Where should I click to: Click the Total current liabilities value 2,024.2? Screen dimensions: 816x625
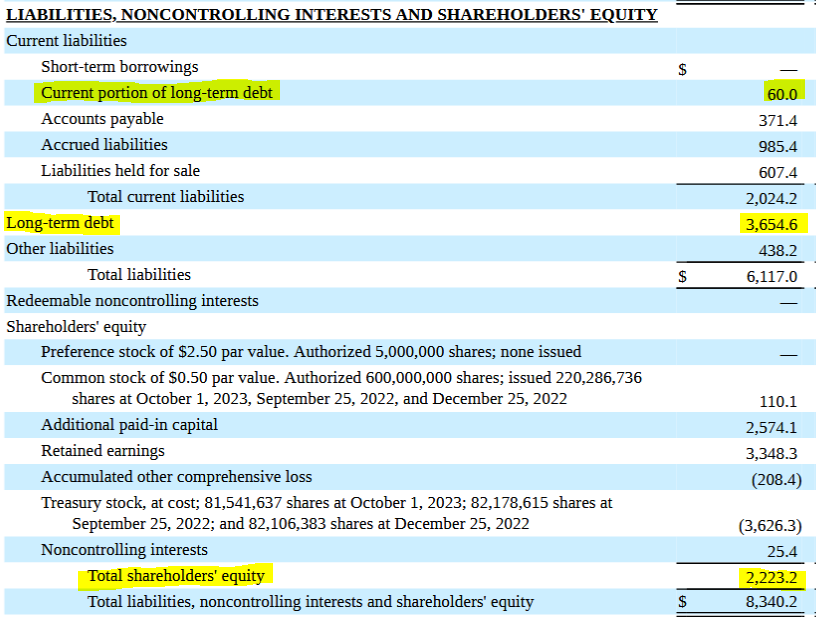coord(771,198)
